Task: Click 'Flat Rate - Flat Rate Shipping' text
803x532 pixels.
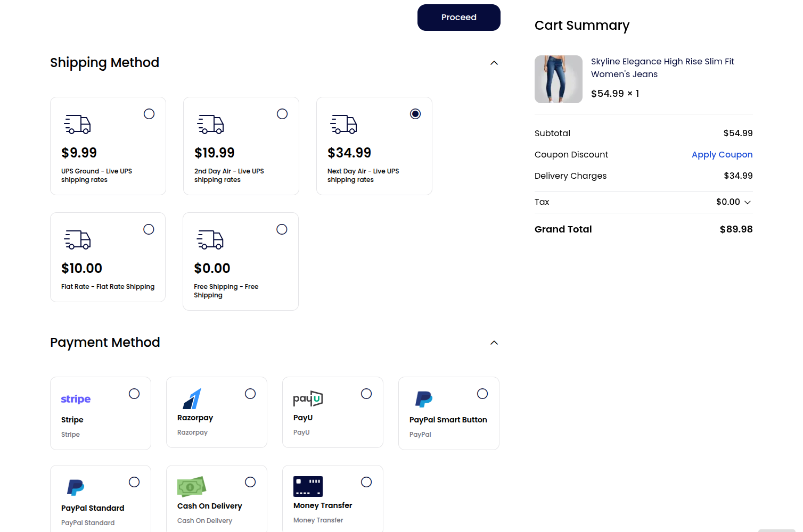Action: (108, 287)
